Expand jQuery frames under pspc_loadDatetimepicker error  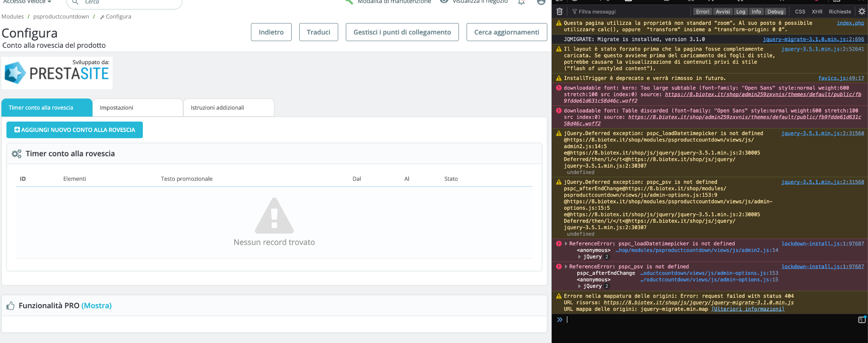pos(580,257)
